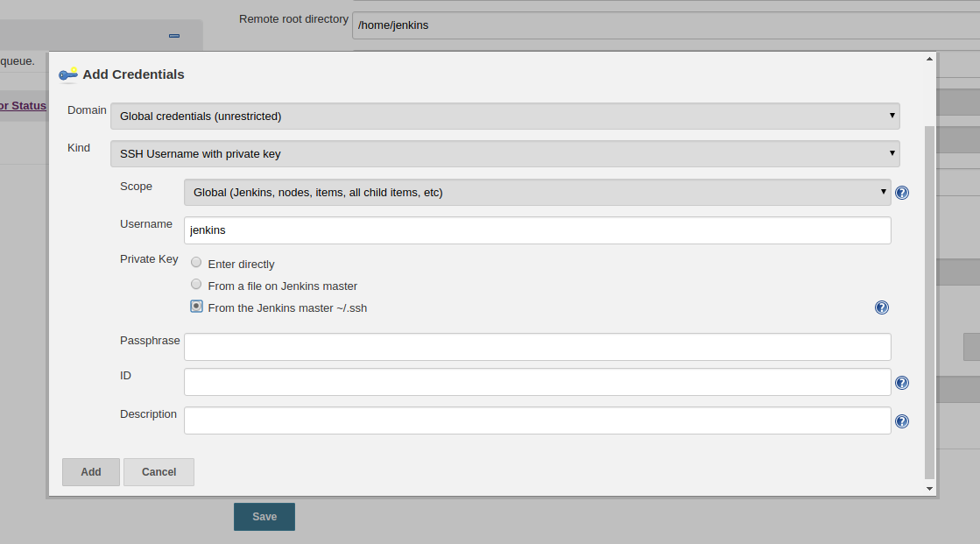980x544 pixels.
Task: Select From the Jenkins master ~/.ssh option
Action: (196, 307)
